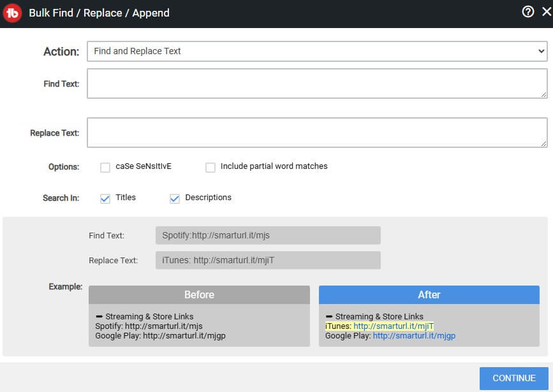Open the Action dropdown
Image resolution: width=553 pixels, height=392 pixels.
(317, 51)
